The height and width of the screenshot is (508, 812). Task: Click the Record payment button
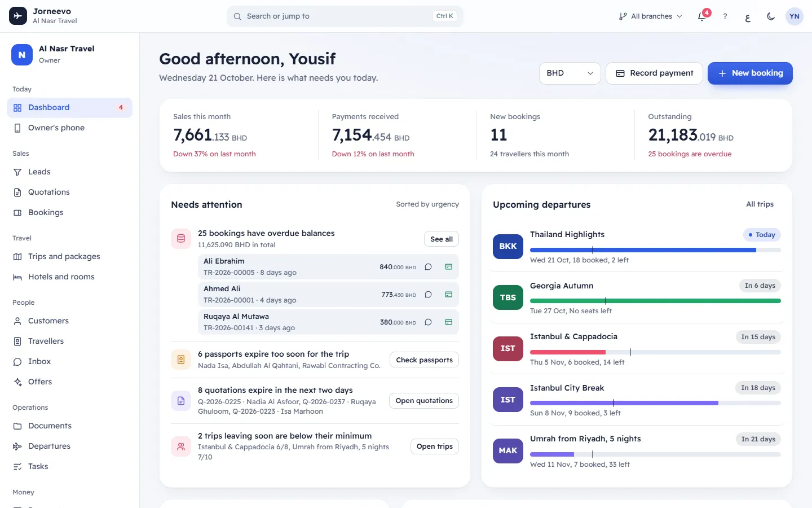(654, 73)
